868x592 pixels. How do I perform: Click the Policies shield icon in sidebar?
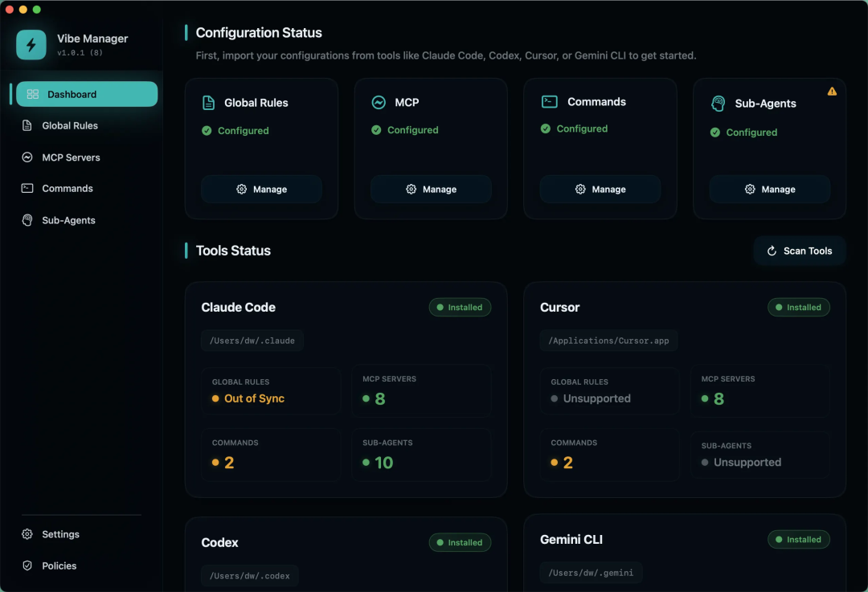pos(27,565)
